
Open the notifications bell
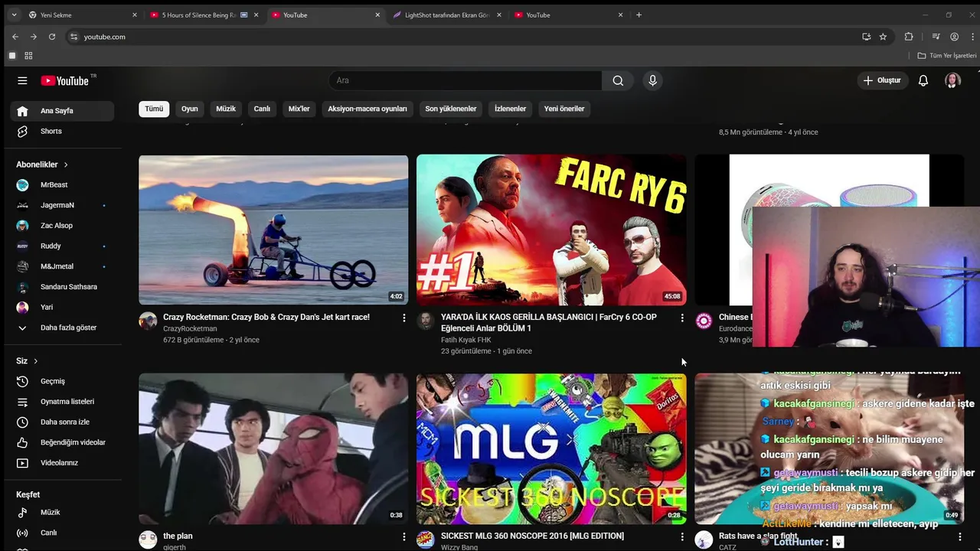coord(923,80)
